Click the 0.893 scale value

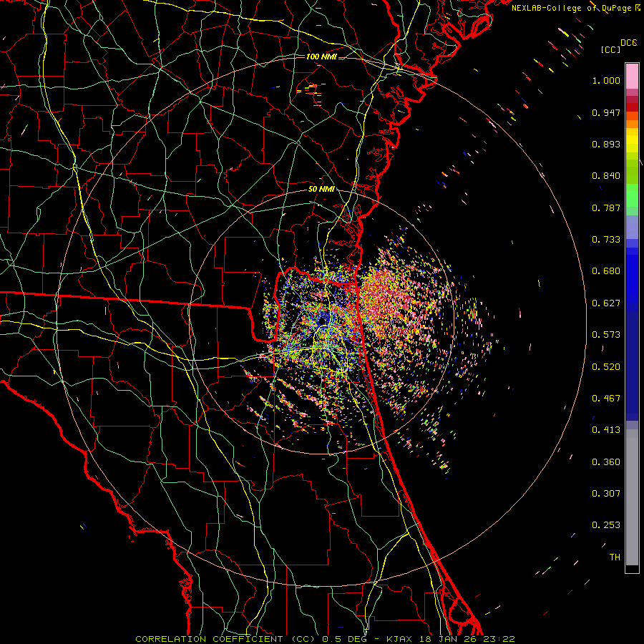coord(606,144)
